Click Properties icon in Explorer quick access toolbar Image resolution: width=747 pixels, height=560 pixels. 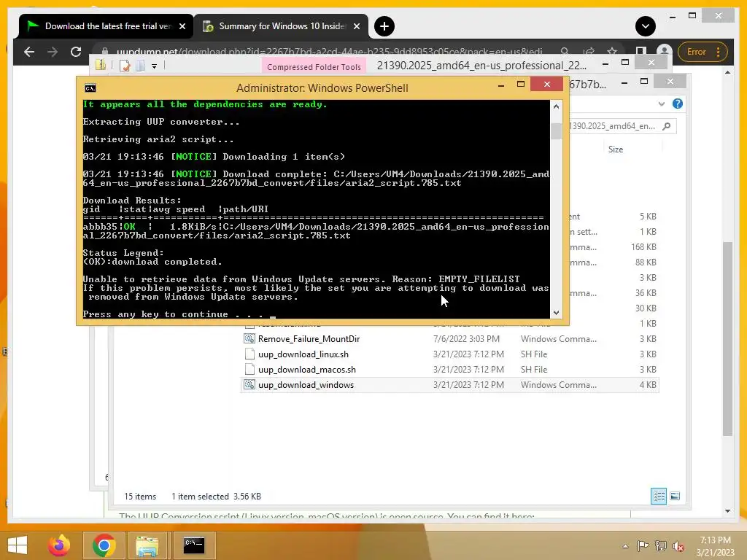pyautogui.click(x=125, y=66)
